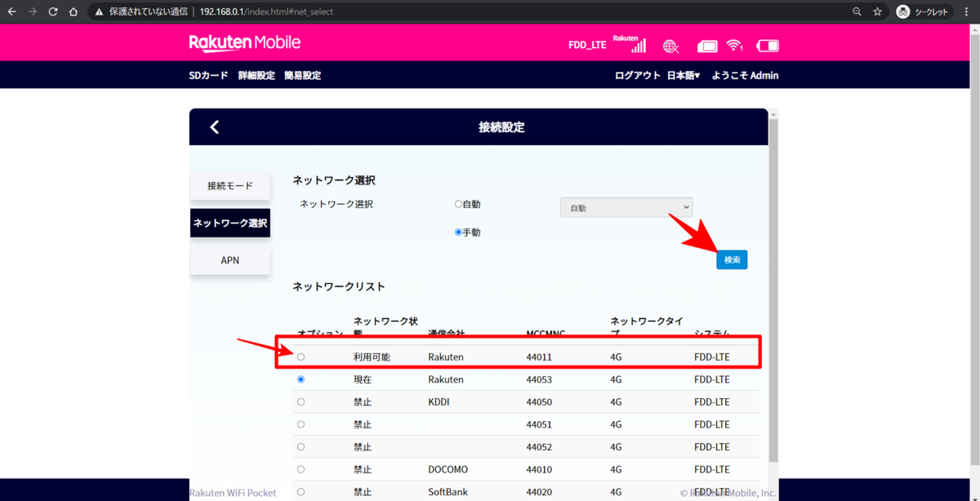The height and width of the screenshot is (501, 980).
Task: Click the DOCOMO carrier cell
Action: pos(448,469)
